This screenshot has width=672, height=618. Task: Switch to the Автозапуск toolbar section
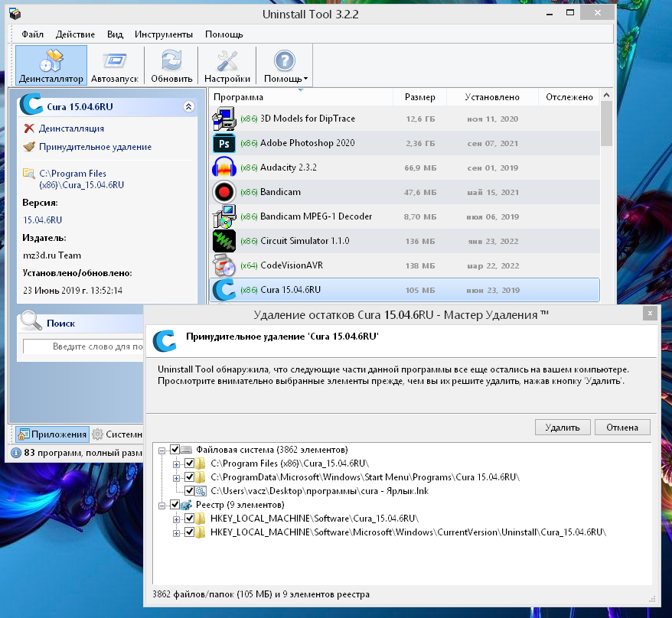click(116, 66)
